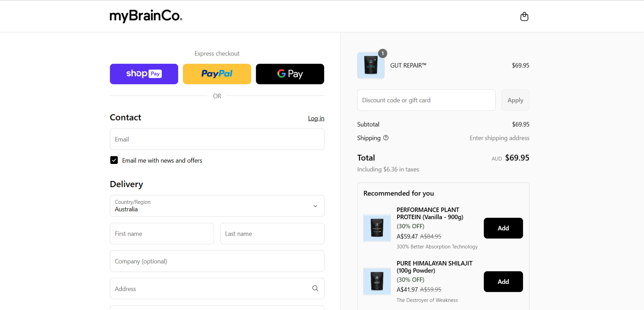Viewport: 644px width, 310px height.
Task: Click the shipping help question mark icon
Action: (x=386, y=138)
